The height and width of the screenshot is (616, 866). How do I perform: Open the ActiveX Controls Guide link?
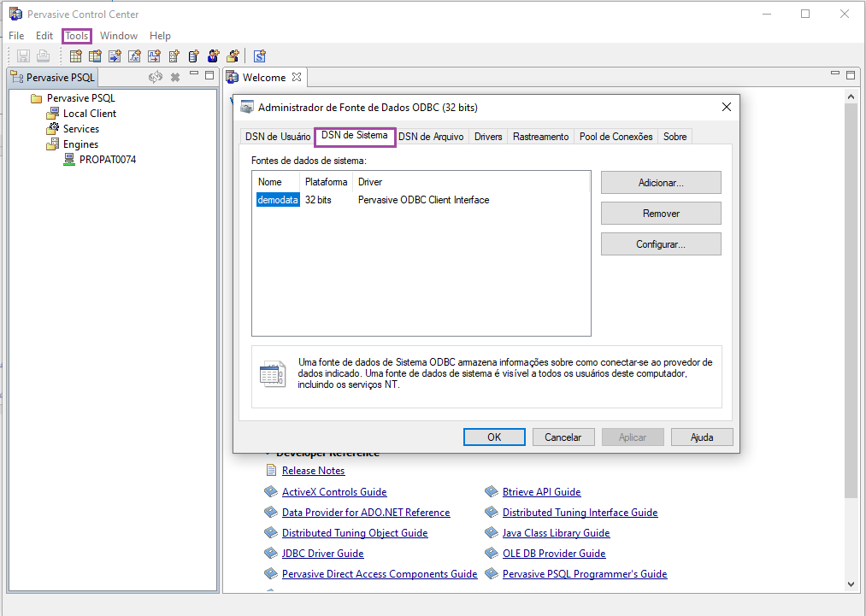tap(334, 492)
